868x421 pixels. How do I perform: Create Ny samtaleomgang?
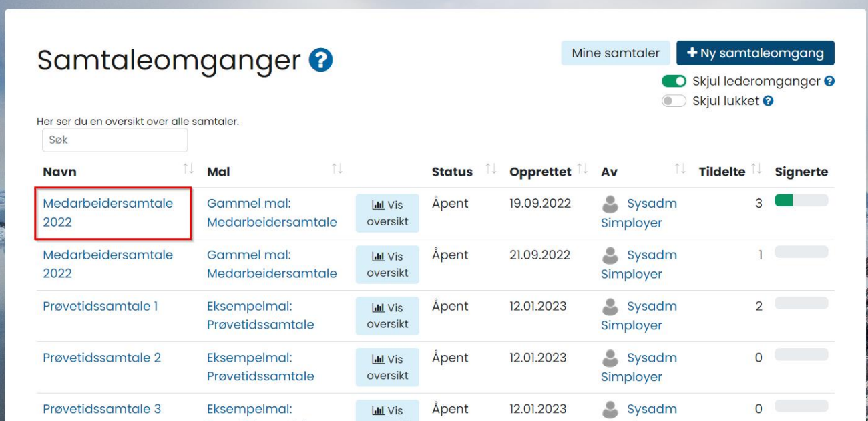[755, 53]
